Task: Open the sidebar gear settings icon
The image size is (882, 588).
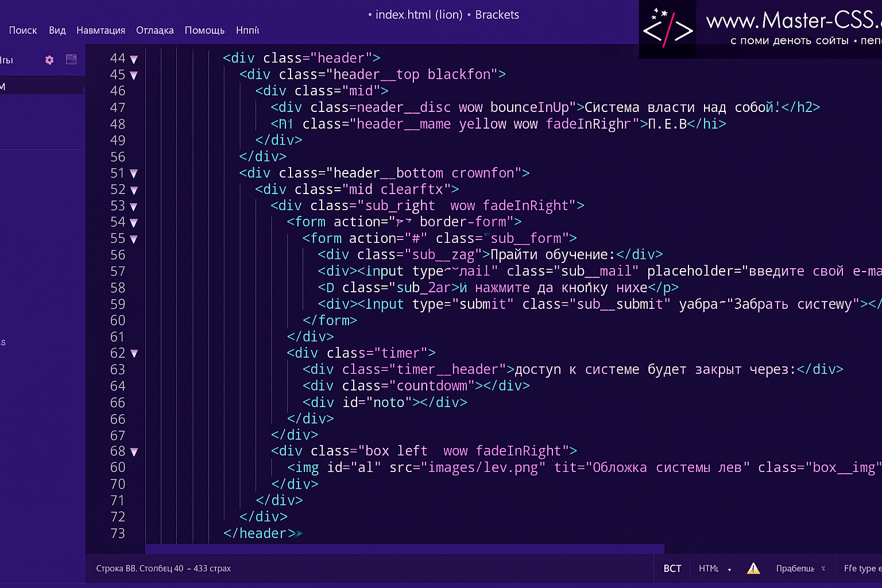Action: pos(49,60)
